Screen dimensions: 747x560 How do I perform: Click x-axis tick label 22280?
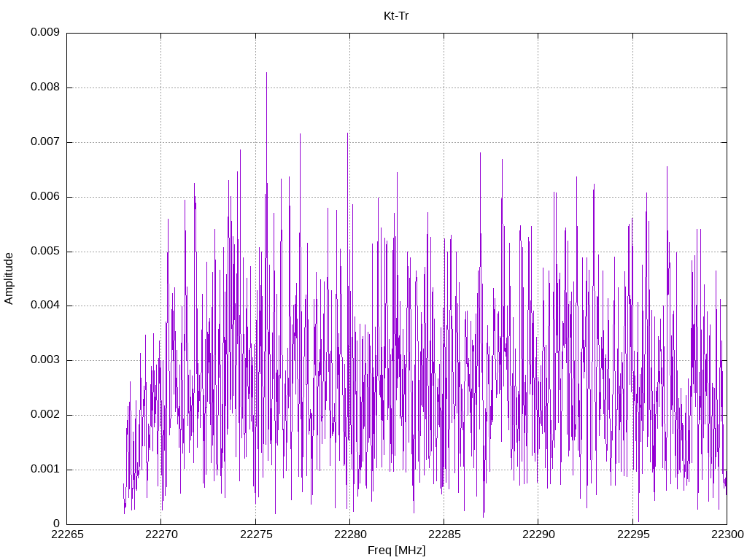click(x=350, y=534)
